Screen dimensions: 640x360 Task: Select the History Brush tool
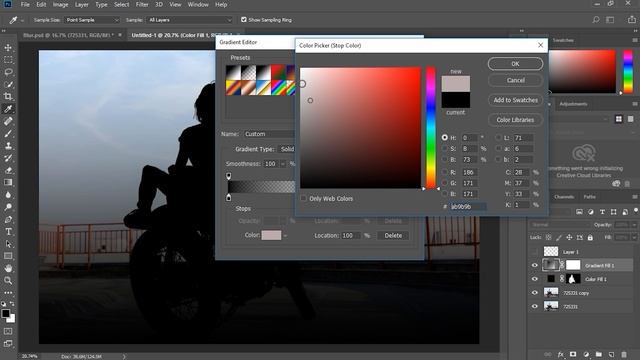[8, 158]
